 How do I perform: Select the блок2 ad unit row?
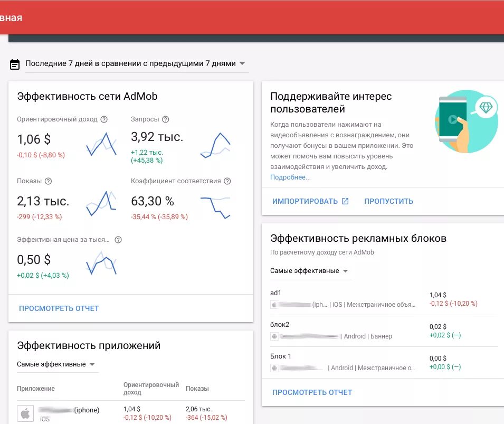click(384, 331)
